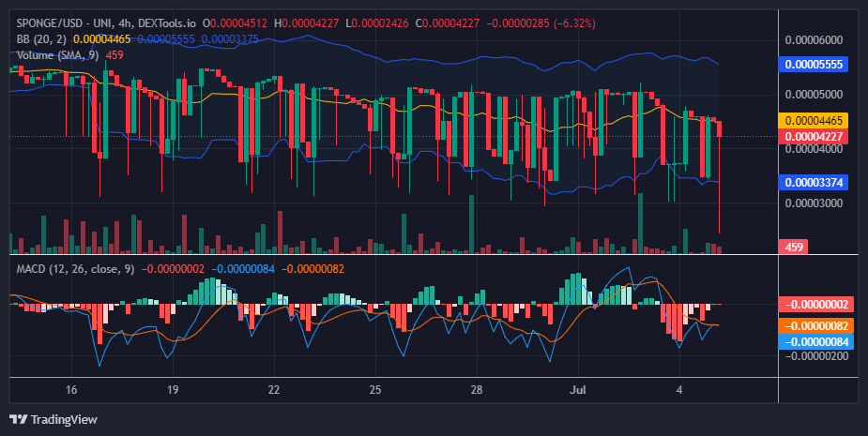Click the 0.00004000 price axis tick

click(814, 148)
